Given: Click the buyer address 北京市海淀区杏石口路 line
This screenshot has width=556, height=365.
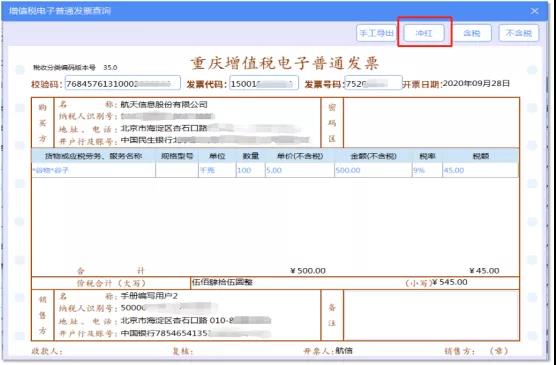Looking at the screenshot, I should pyautogui.click(x=211, y=128).
